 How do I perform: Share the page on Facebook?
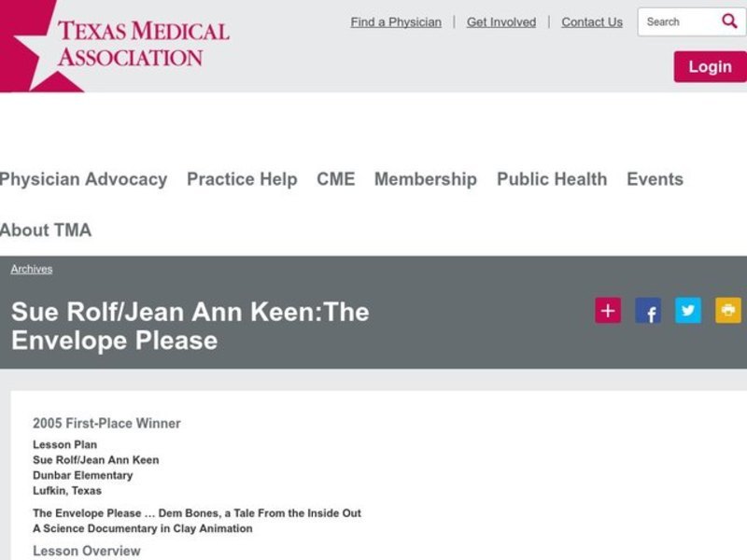click(x=648, y=311)
